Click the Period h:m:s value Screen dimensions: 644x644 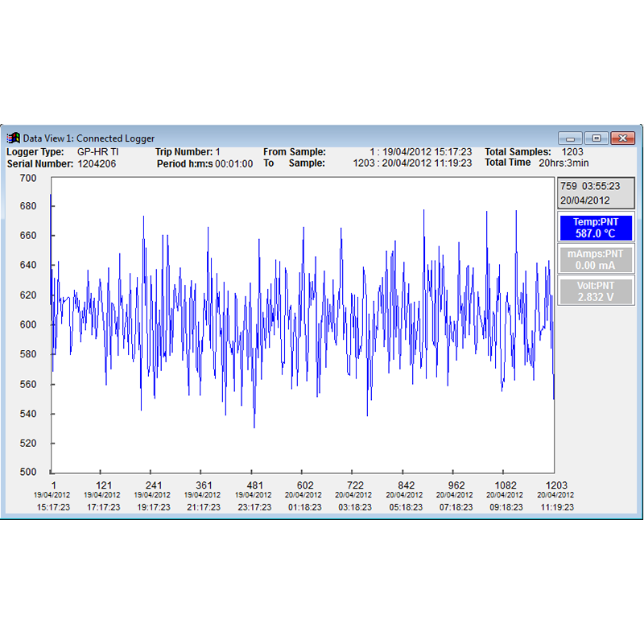tap(233, 164)
